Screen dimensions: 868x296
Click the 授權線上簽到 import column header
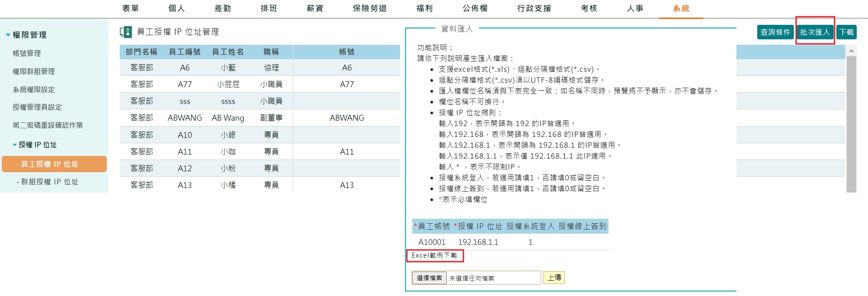coord(582,226)
